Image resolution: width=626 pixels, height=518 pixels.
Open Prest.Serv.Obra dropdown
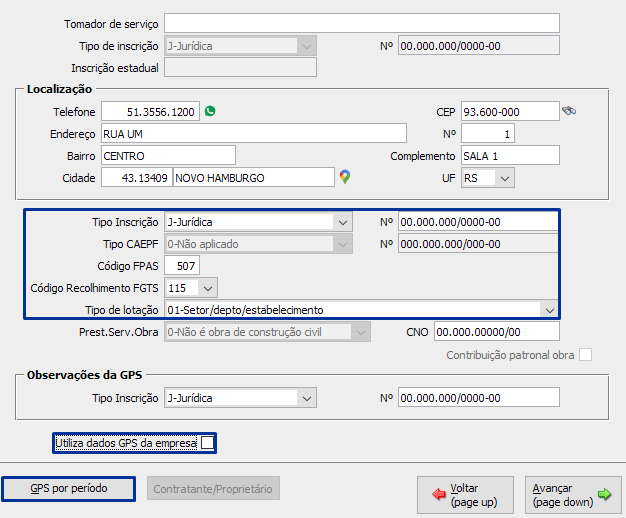tap(361, 332)
